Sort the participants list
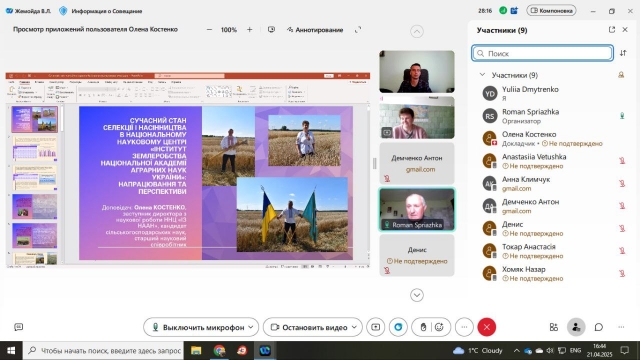Viewport: 640px width, 360px height. pyautogui.click(x=623, y=53)
